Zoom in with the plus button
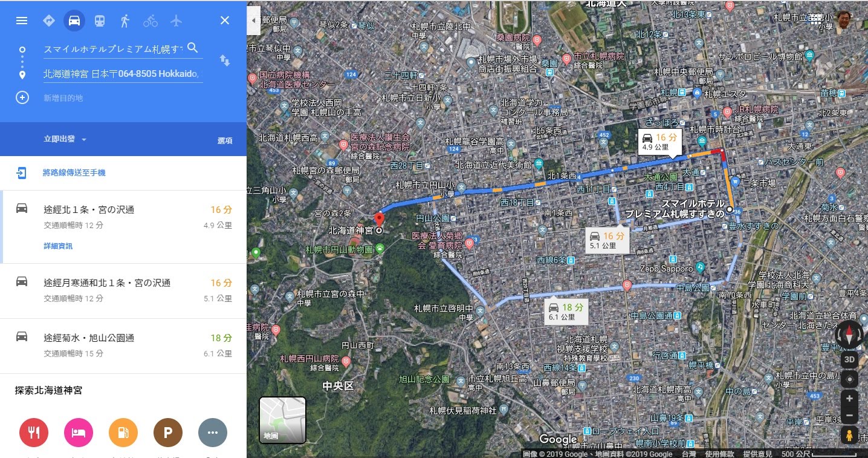The height and width of the screenshot is (458, 868). pyautogui.click(x=849, y=398)
